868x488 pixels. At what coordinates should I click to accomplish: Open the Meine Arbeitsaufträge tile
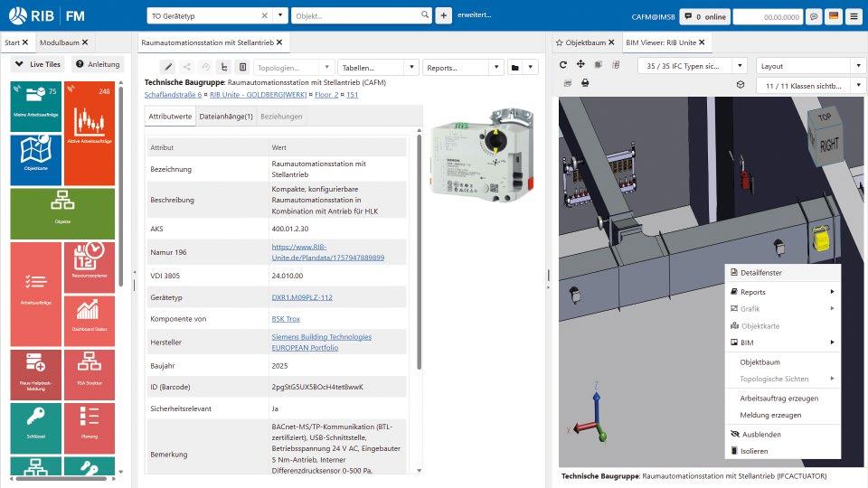click(x=36, y=107)
